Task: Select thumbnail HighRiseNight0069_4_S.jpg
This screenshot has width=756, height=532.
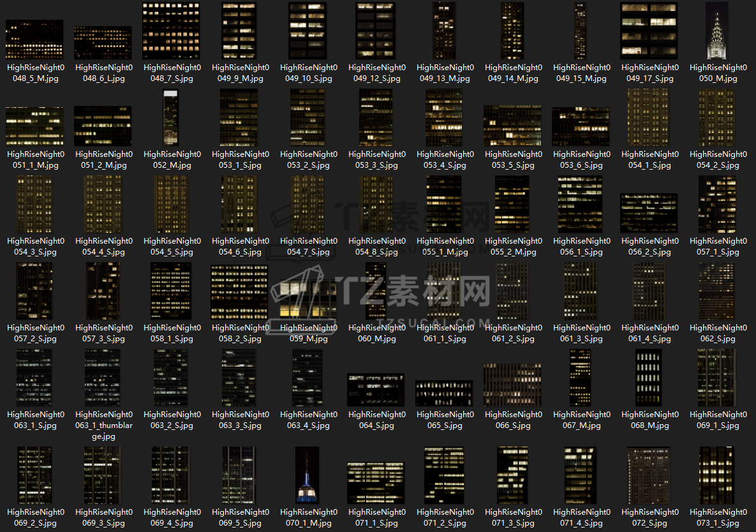Action: click(171, 475)
